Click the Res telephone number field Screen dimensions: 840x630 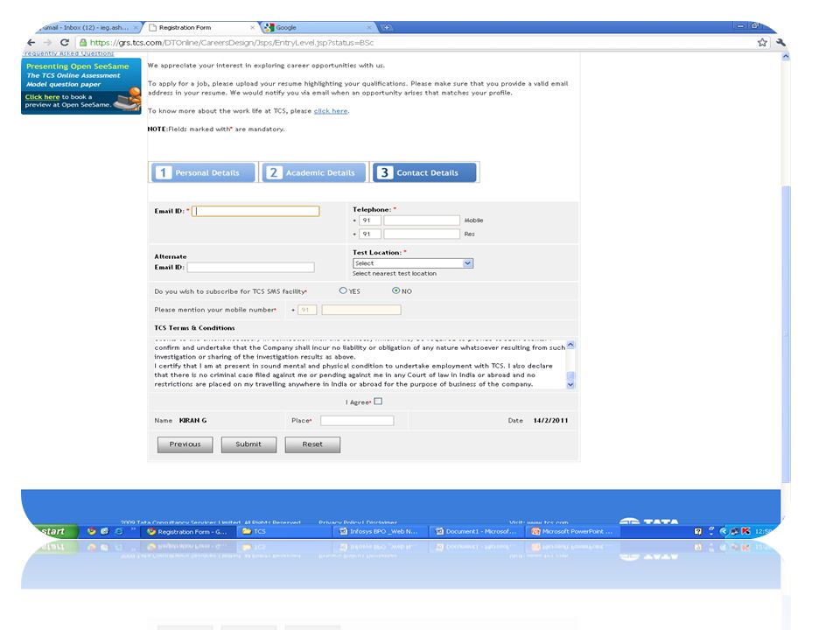(422, 234)
